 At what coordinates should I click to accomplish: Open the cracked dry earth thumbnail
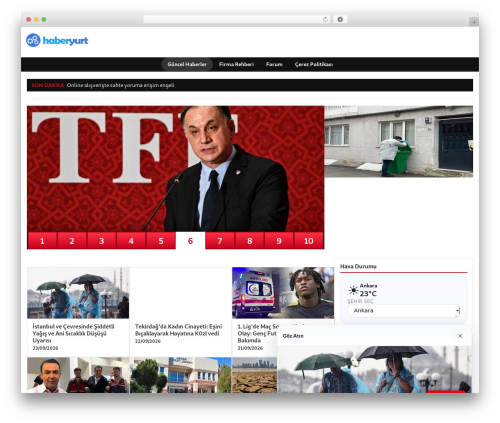(254, 375)
